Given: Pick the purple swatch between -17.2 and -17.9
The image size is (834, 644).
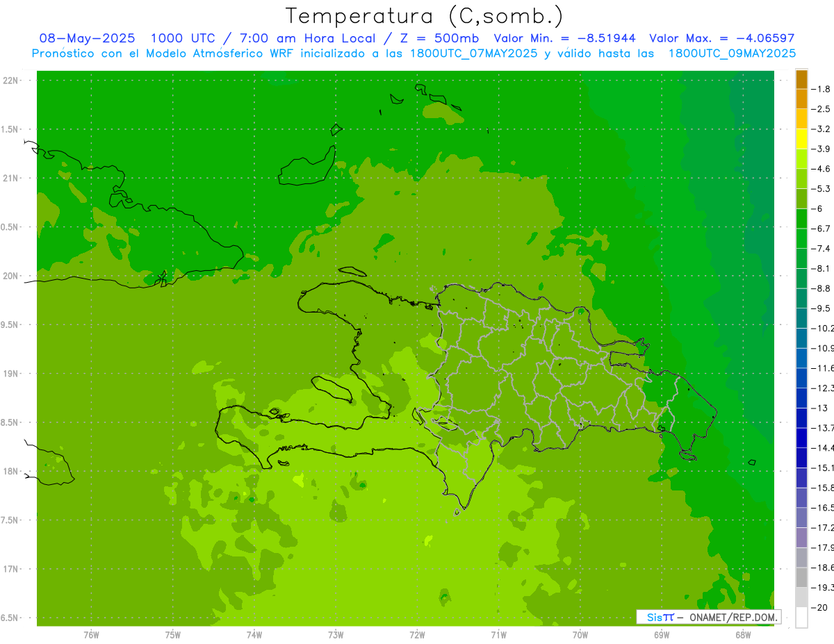Looking at the screenshot, I should point(801,538).
